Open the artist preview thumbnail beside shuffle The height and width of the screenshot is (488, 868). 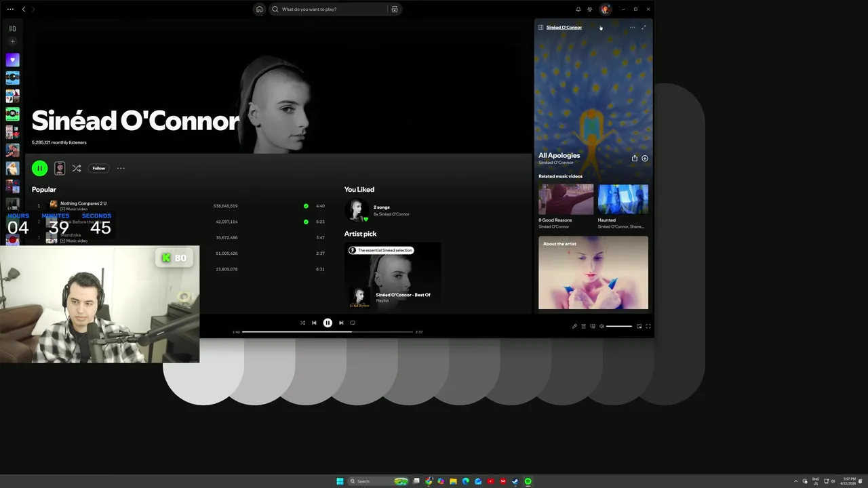click(x=60, y=168)
